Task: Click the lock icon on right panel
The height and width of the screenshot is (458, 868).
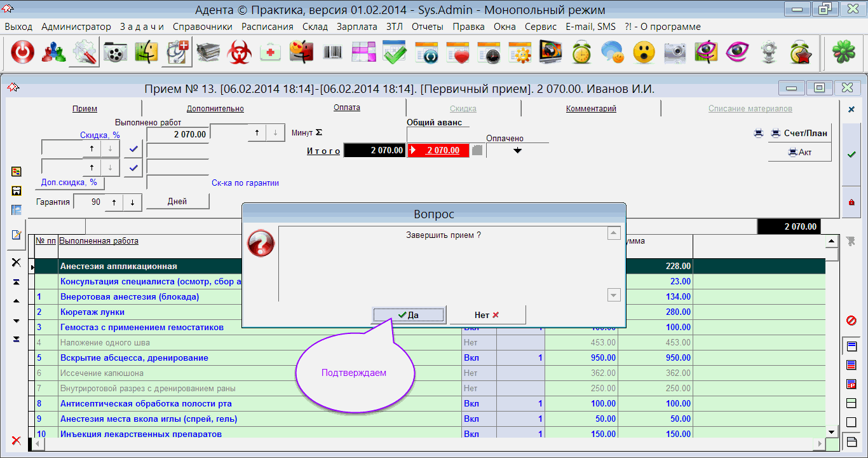Action: point(851,202)
